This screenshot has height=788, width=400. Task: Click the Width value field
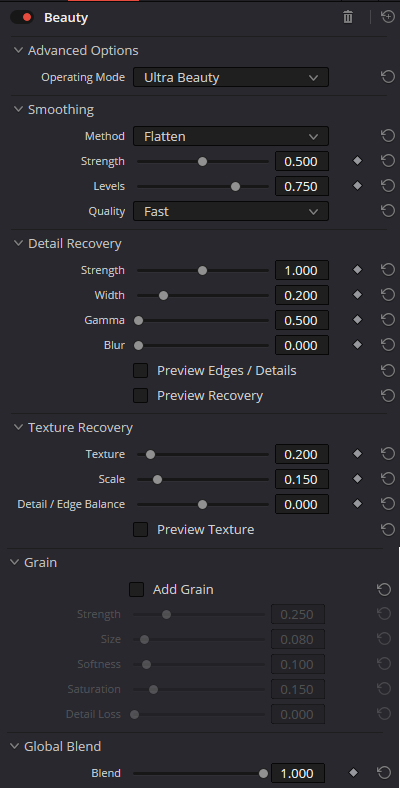tap(302, 296)
